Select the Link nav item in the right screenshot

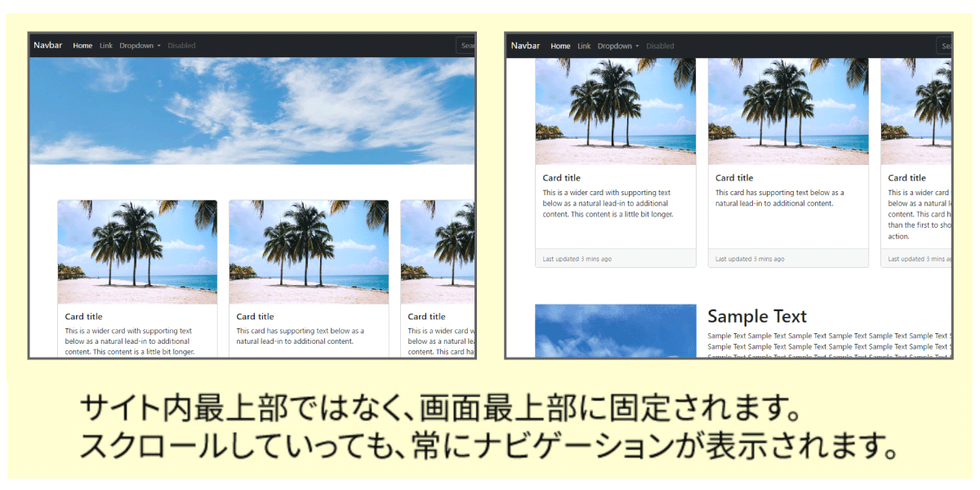(584, 46)
